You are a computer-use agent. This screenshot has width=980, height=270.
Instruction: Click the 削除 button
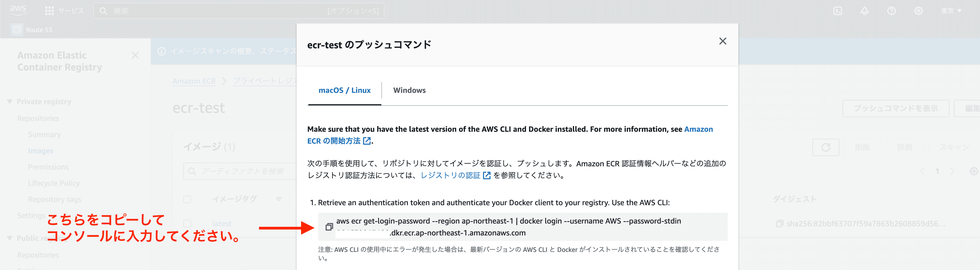click(862, 147)
